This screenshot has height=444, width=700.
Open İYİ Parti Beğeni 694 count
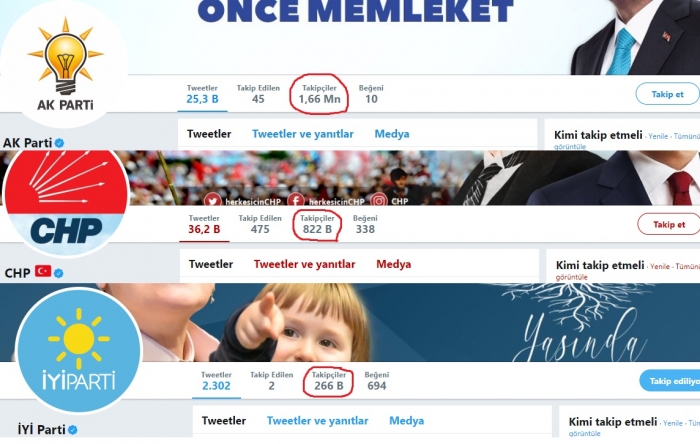tap(377, 381)
